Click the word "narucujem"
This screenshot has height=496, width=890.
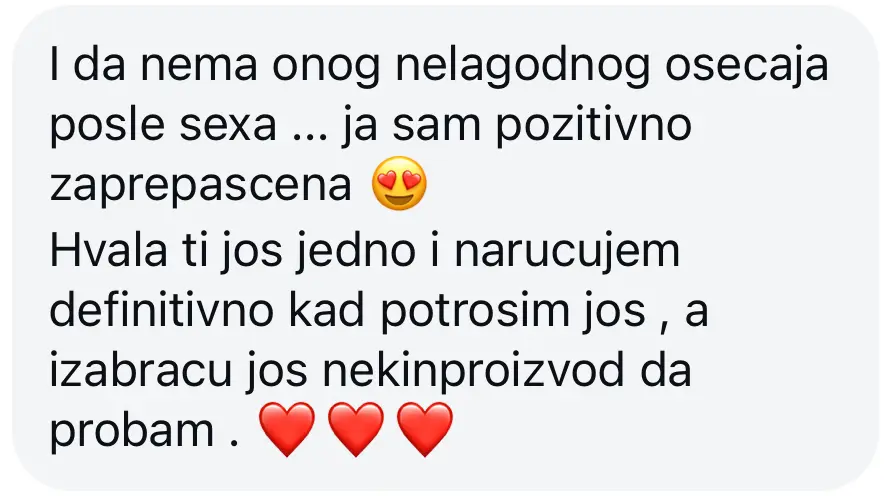tap(567, 251)
